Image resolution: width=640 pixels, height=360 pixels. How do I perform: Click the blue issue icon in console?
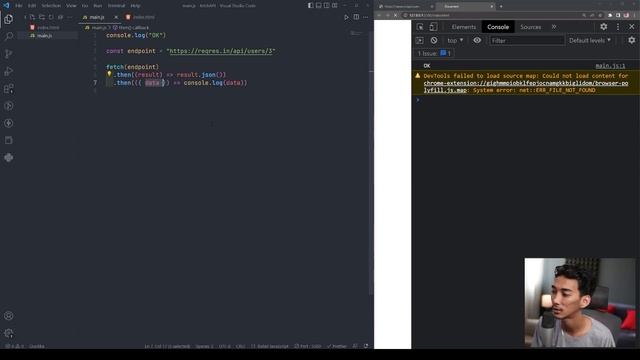tap(443, 53)
